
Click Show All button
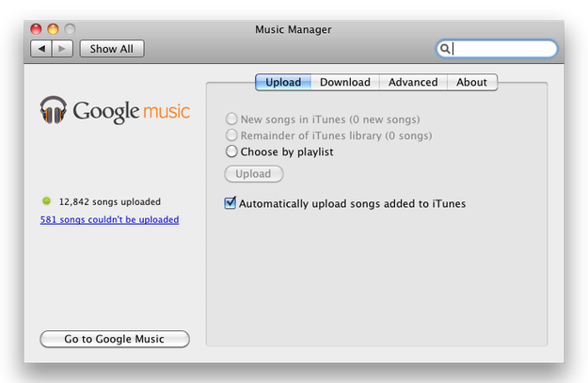pos(112,49)
